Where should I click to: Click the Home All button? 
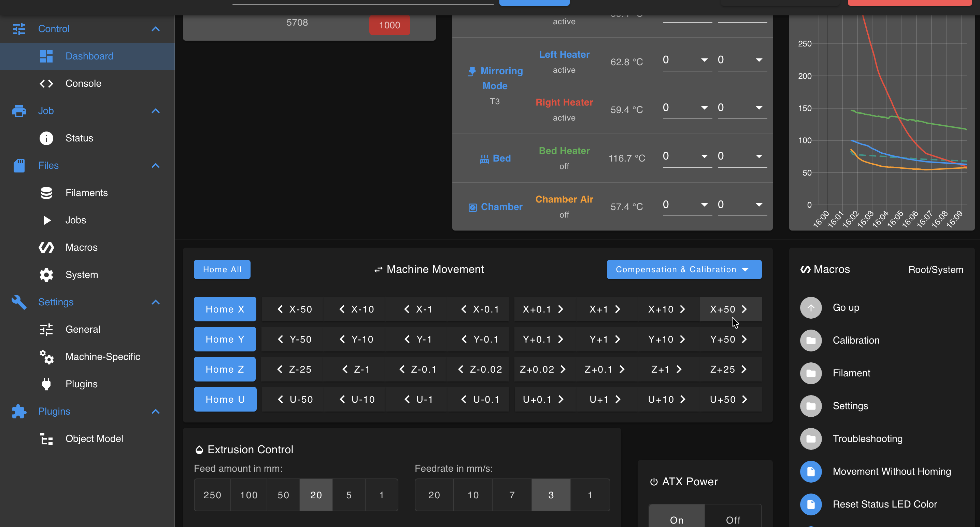[x=222, y=269]
